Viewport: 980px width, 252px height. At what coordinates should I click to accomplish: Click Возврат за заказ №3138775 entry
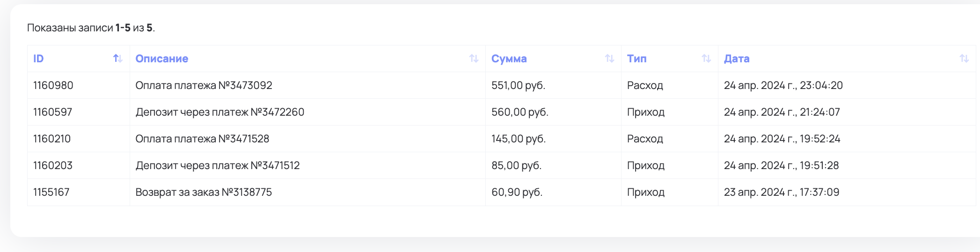tap(204, 192)
